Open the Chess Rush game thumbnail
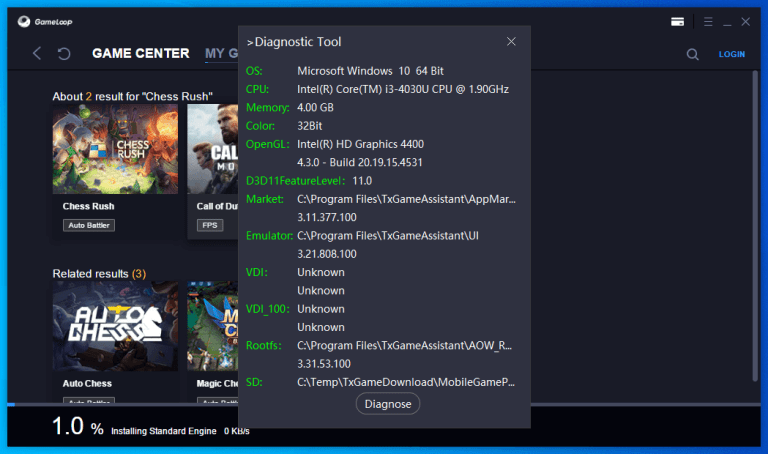Image resolution: width=768 pixels, height=454 pixels. pyautogui.click(x=115, y=149)
